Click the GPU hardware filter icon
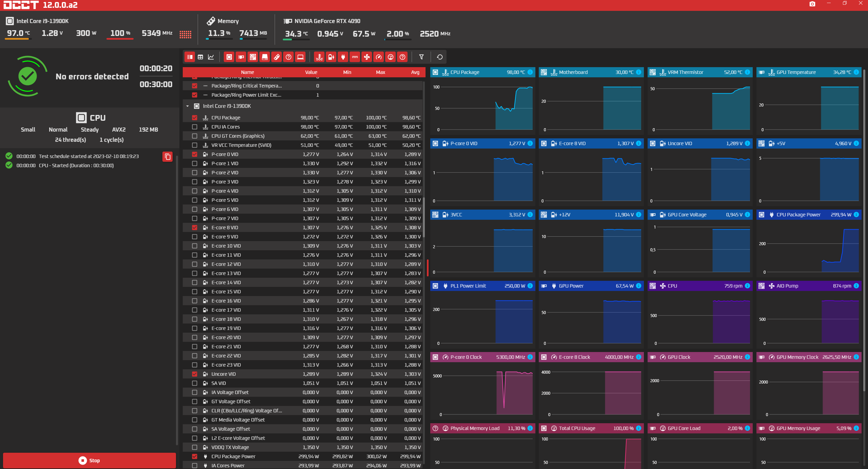 (x=241, y=57)
